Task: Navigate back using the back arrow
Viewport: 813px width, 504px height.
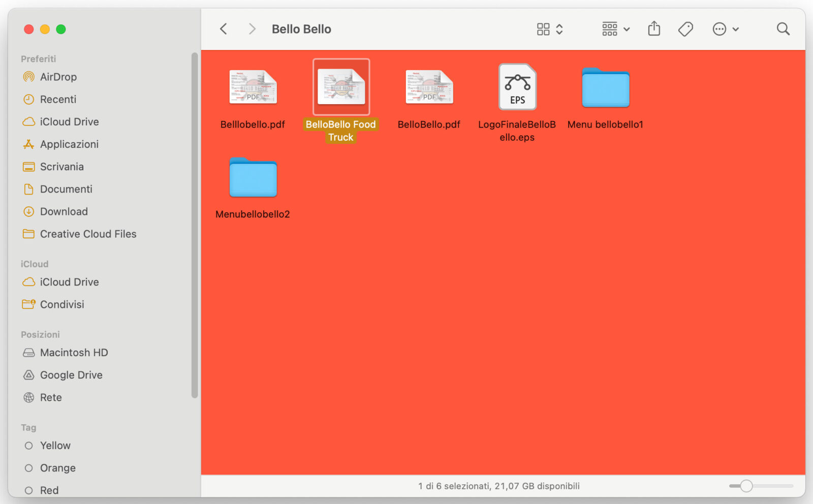Action: point(223,29)
